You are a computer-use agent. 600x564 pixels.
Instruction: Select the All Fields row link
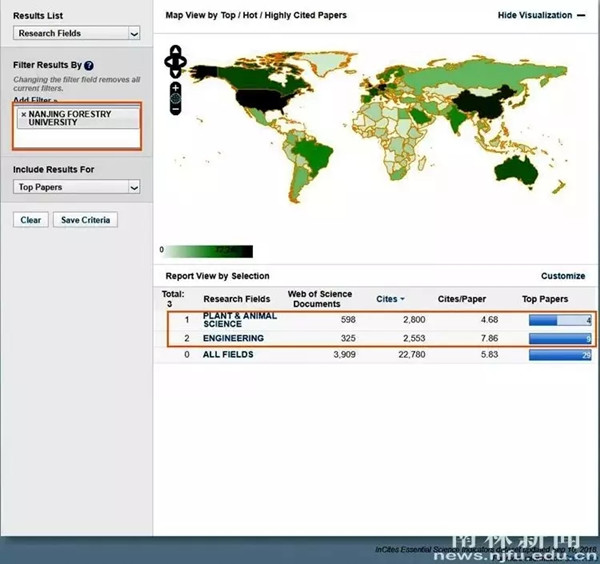click(x=229, y=354)
